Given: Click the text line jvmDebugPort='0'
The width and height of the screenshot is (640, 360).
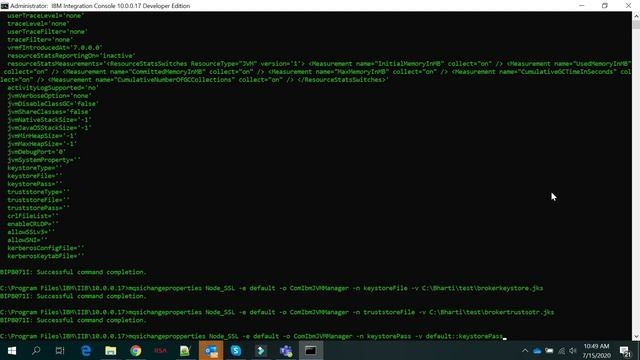Looking at the screenshot, I should pos(36,152).
